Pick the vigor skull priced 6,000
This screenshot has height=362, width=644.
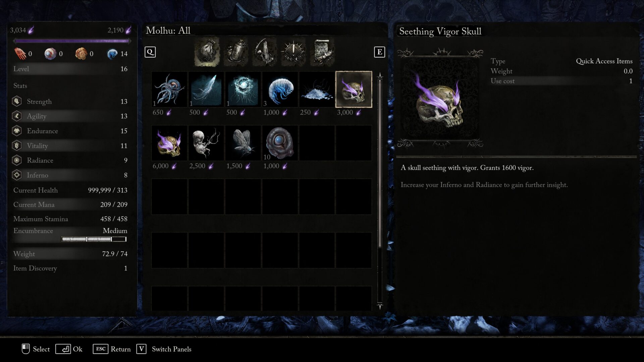click(x=169, y=143)
